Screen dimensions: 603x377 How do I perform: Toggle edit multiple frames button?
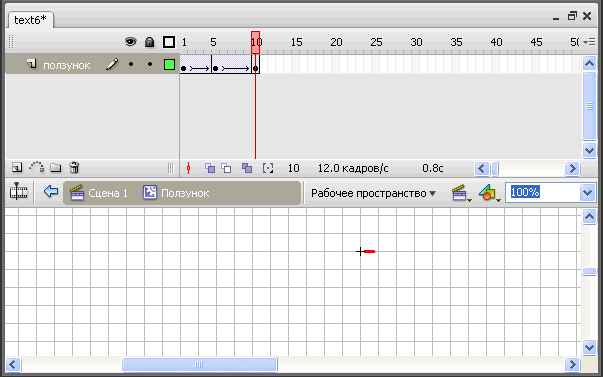247,168
